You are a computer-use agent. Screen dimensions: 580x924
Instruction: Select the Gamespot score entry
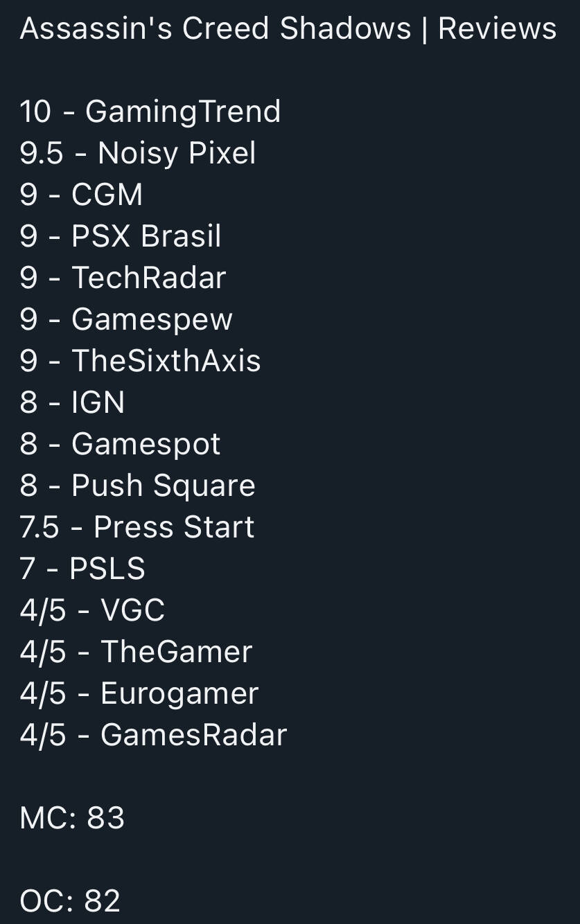(120, 445)
